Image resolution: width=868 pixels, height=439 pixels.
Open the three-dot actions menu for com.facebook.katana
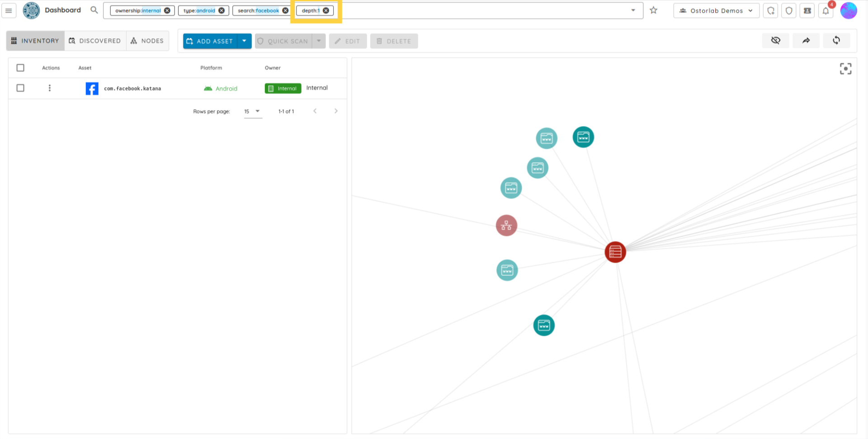point(50,88)
